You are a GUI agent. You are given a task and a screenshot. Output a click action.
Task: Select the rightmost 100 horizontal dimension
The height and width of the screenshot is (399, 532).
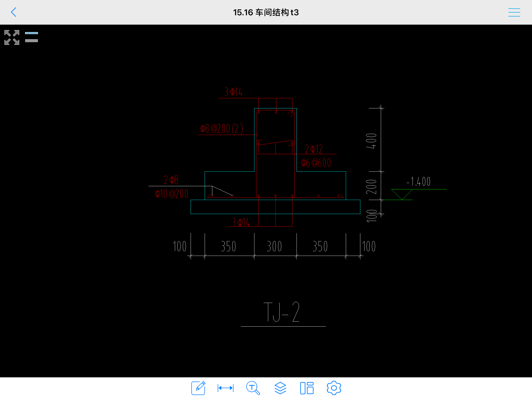[x=369, y=246]
